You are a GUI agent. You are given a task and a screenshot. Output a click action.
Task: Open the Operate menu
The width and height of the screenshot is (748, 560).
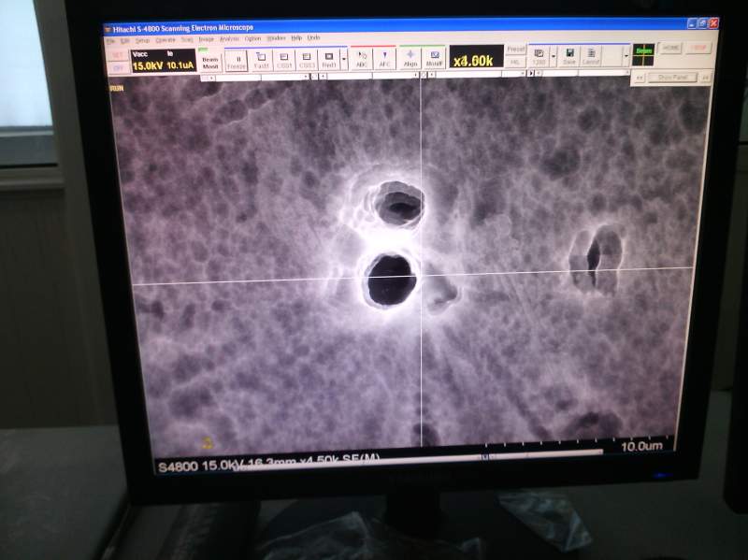165,40
